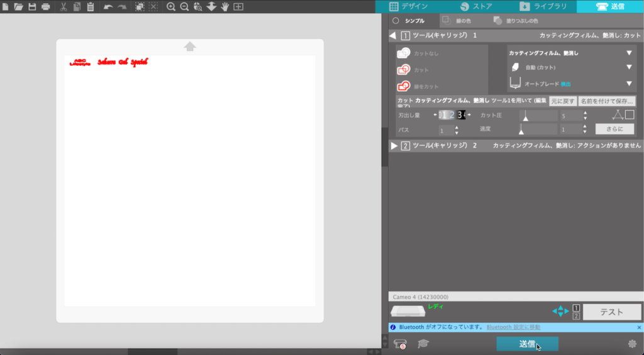This screenshot has width=644, height=355.
Task: Select the シンプル radio button
Action: pyautogui.click(x=396, y=21)
